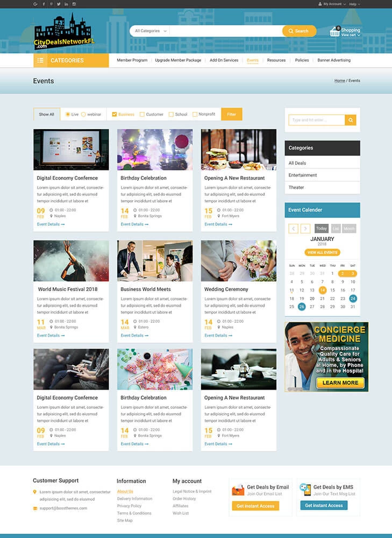Select day 26 in the calendar
392x538 pixels.
coord(302,307)
